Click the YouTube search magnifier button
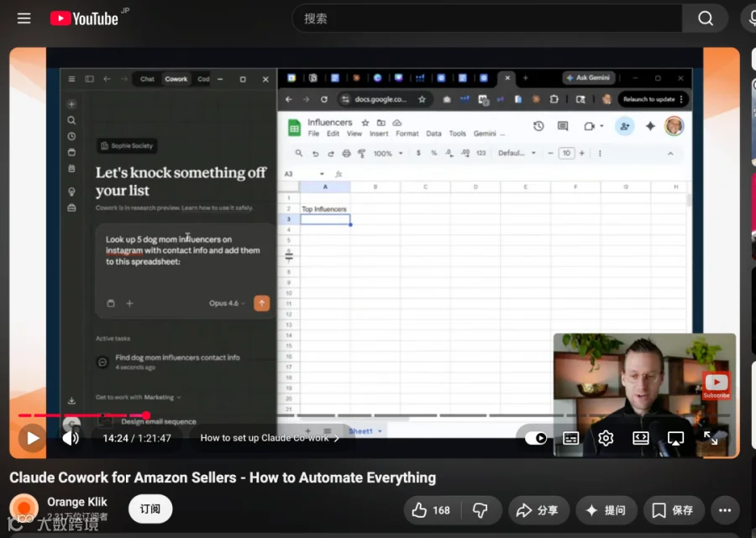 point(705,18)
